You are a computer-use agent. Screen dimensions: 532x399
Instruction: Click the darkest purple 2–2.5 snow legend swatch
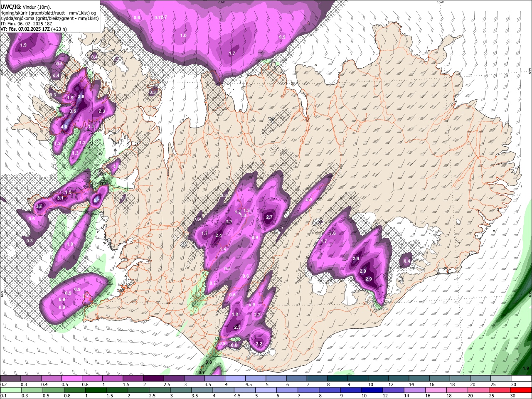153,379
